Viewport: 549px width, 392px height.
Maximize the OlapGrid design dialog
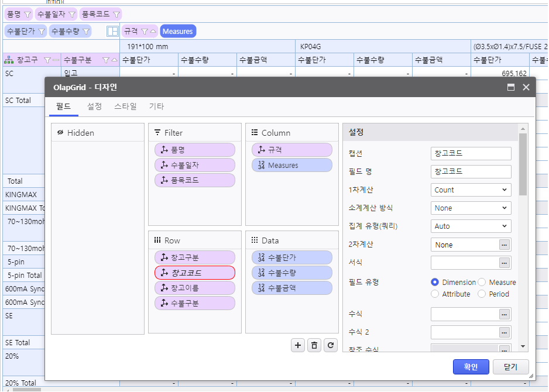(511, 87)
